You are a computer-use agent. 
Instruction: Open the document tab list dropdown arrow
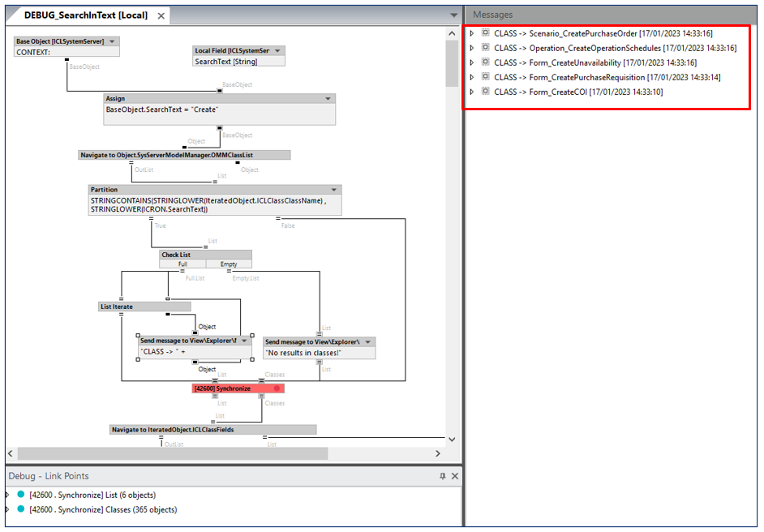[453, 15]
